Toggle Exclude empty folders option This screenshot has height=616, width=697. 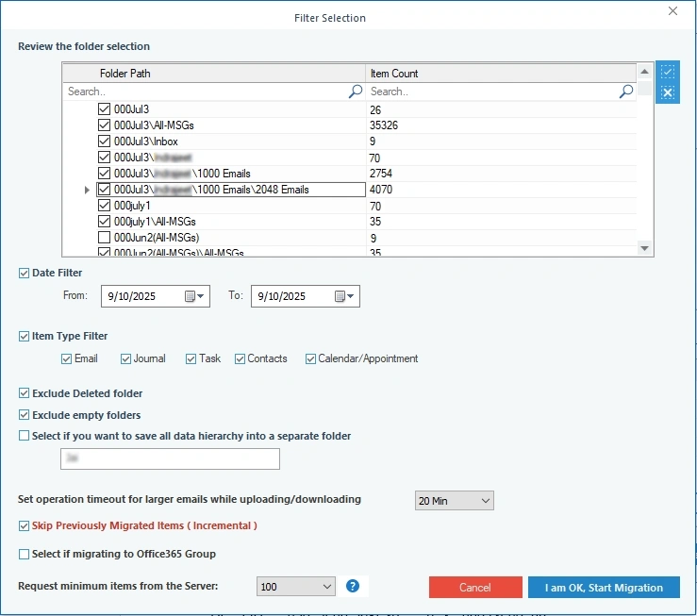pos(24,415)
